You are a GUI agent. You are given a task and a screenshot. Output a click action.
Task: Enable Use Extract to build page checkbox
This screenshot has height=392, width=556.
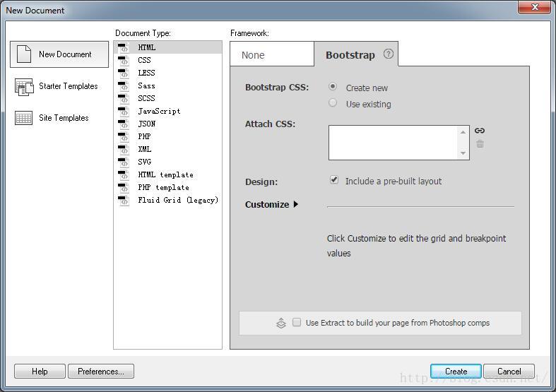pos(297,322)
